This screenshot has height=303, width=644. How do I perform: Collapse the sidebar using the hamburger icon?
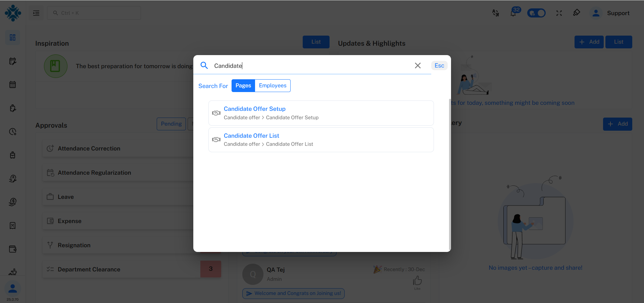[36, 13]
